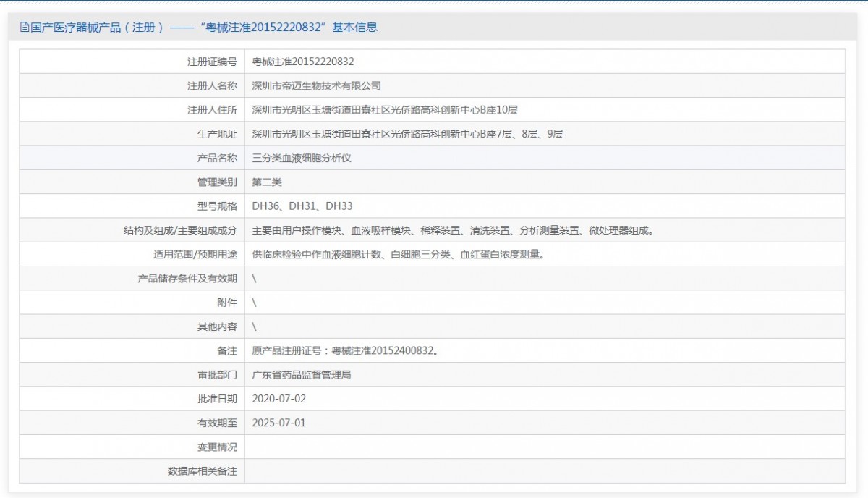
Task: Click the label '结构及组成/主要组成成分'
Action: pyautogui.click(x=181, y=231)
